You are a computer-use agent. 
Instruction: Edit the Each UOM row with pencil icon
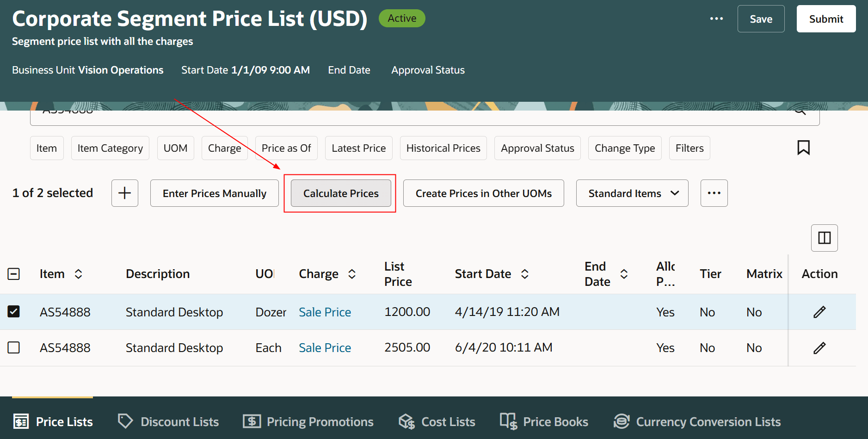(x=820, y=347)
